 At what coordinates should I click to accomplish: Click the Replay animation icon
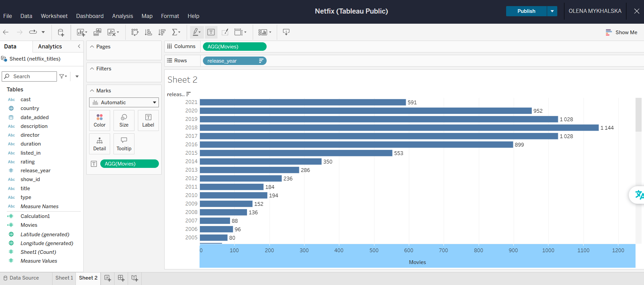click(33, 32)
